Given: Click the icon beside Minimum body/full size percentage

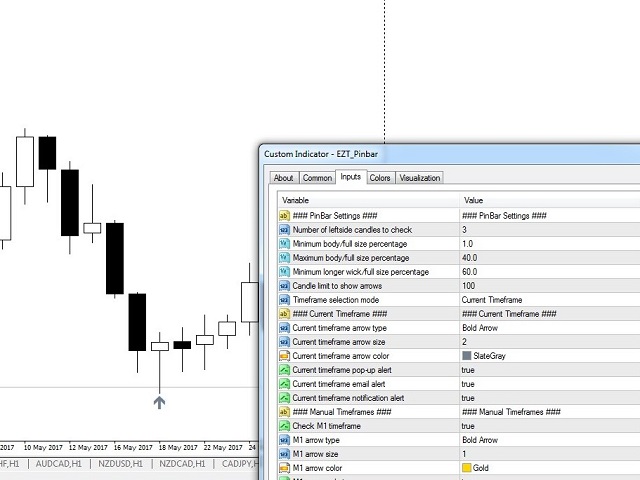Looking at the screenshot, I should [284, 244].
